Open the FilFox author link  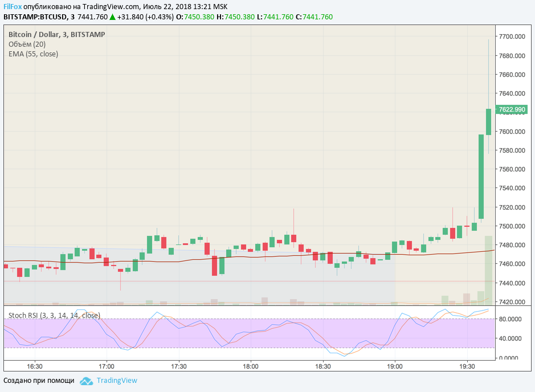pyautogui.click(x=13, y=6)
